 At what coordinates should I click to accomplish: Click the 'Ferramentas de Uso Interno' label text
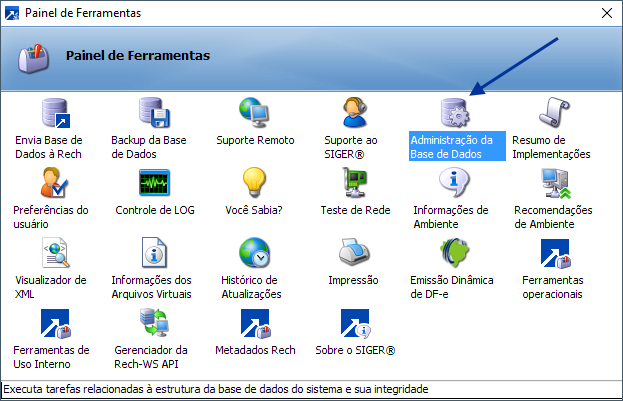pos(51,357)
